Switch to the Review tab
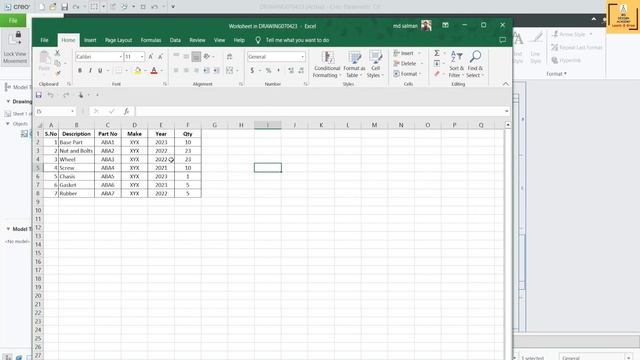 [x=197, y=40]
